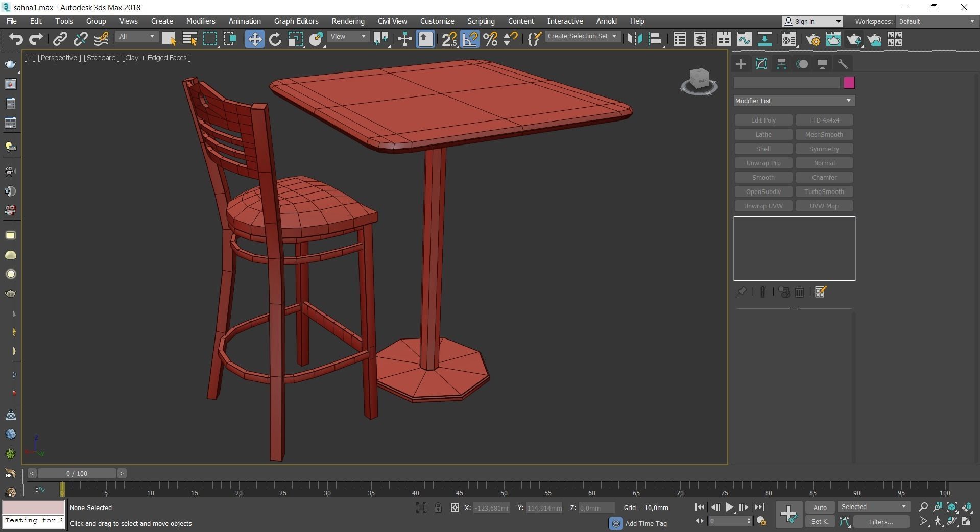Viewport: 980px width, 532px height.
Task: Open the viewport Clay + Edged Faces label menu
Action: 156,58
